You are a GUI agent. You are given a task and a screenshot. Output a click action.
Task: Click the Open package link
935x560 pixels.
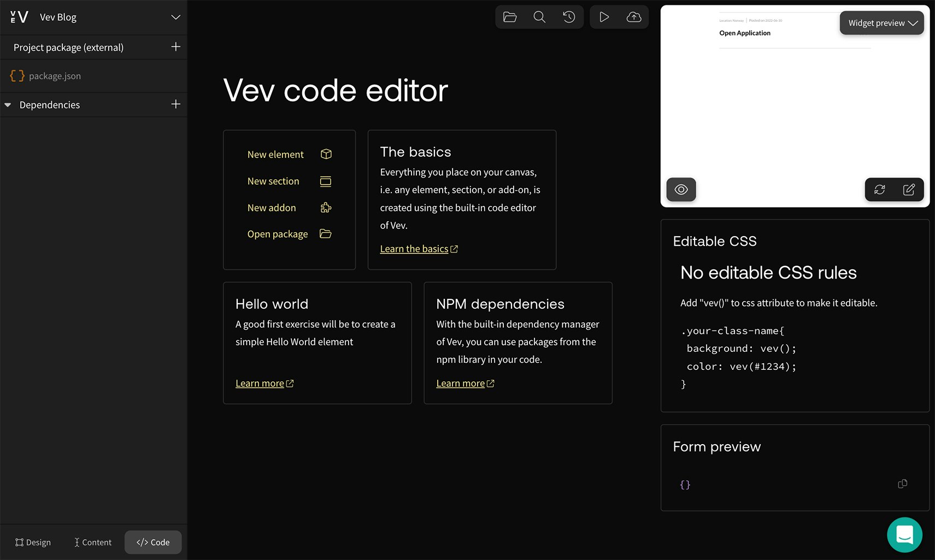pyautogui.click(x=278, y=234)
